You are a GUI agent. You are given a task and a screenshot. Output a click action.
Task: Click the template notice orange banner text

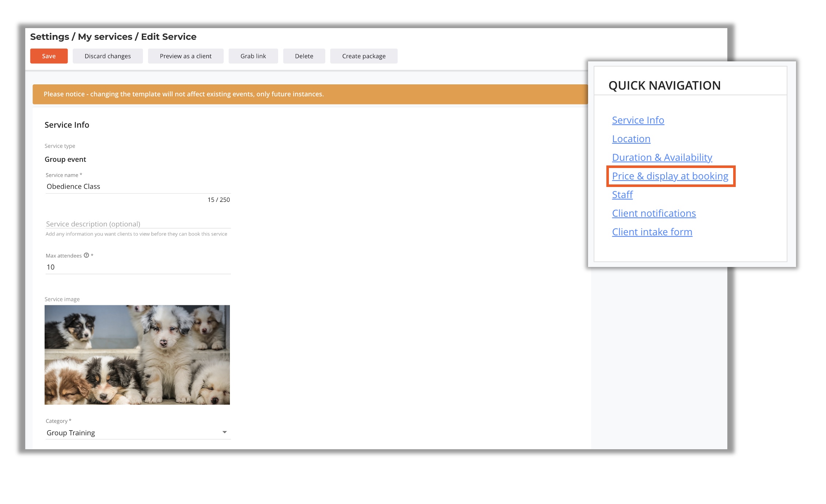183,94
